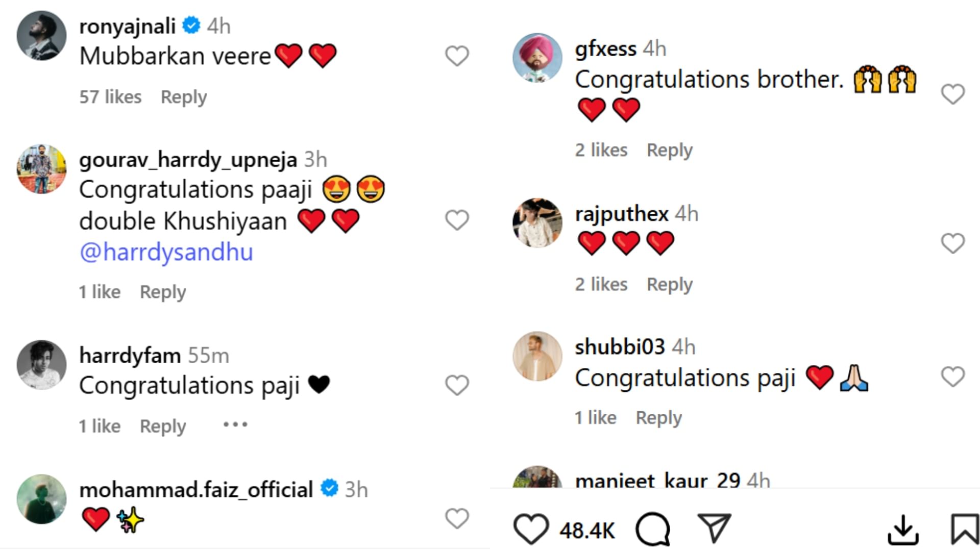The height and width of the screenshot is (551, 980).
Task: Open more options on harrdyfam's comment
Action: click(x=235, y=424)
